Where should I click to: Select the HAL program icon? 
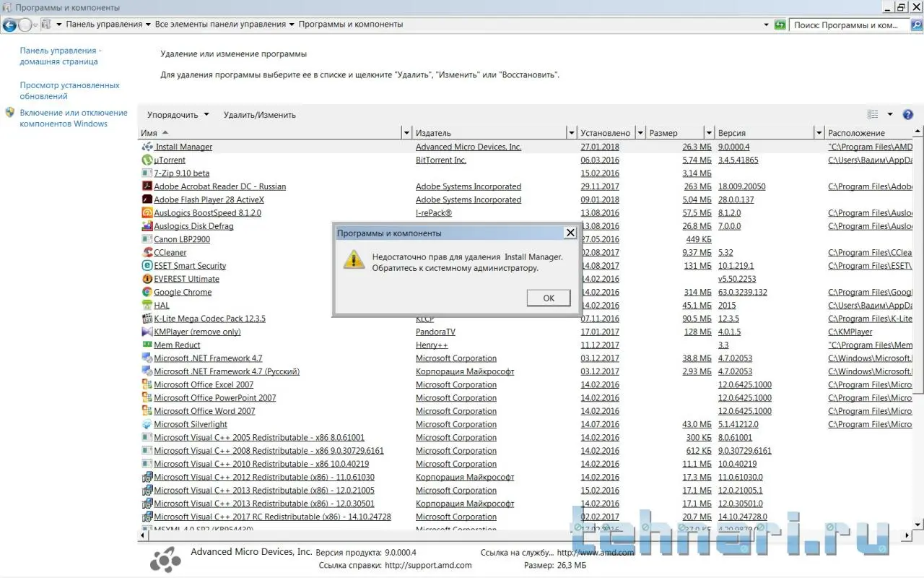(147, 305)
